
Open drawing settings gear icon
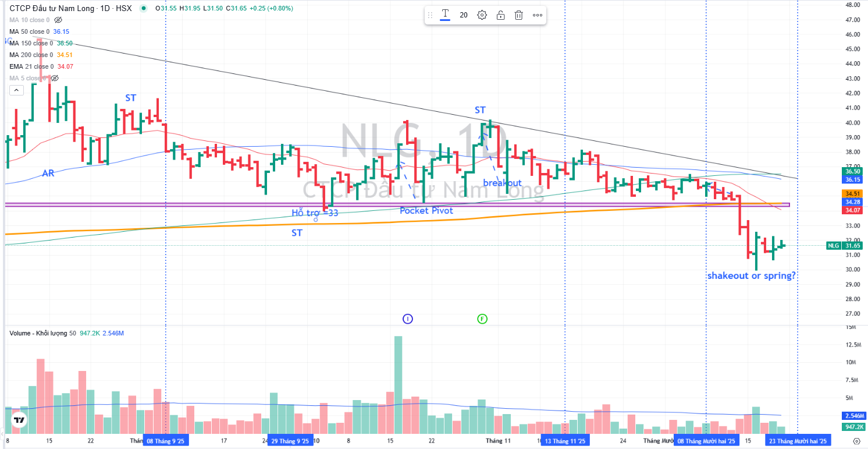pos(482,15)
